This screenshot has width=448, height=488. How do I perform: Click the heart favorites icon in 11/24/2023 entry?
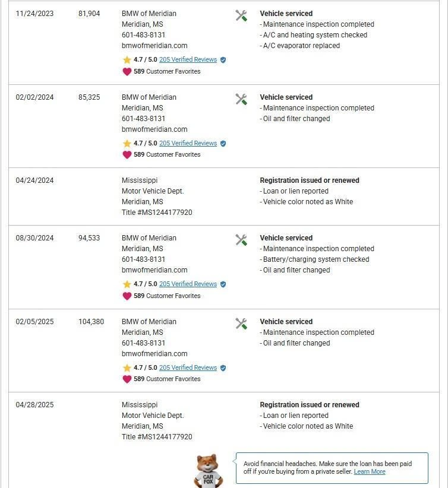click(127, 72)
